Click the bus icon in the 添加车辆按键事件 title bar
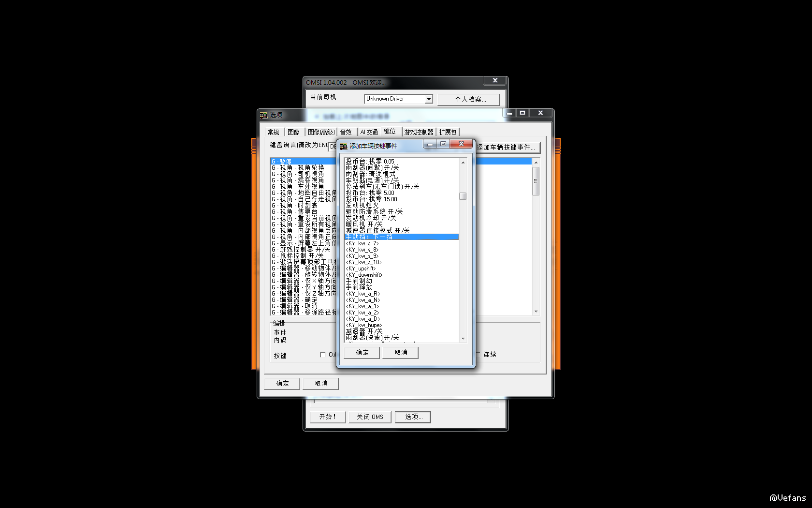Screen dimensions: 812x508 (343, 146)
